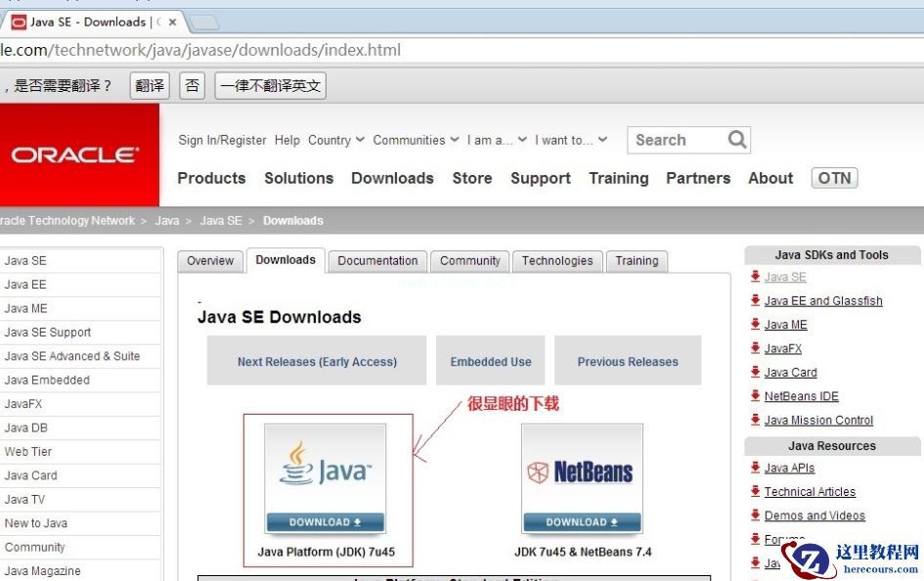Image resolution: width=924 pixels, height=581 pixels.
Task: Click the download icon beside Java Mission Control
Action: [756, 420]
